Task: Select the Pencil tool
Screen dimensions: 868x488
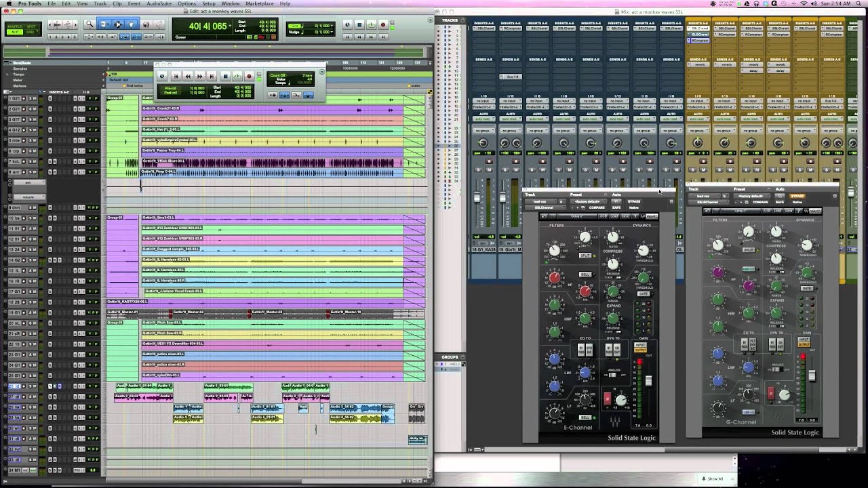Action: coord(159,24)
